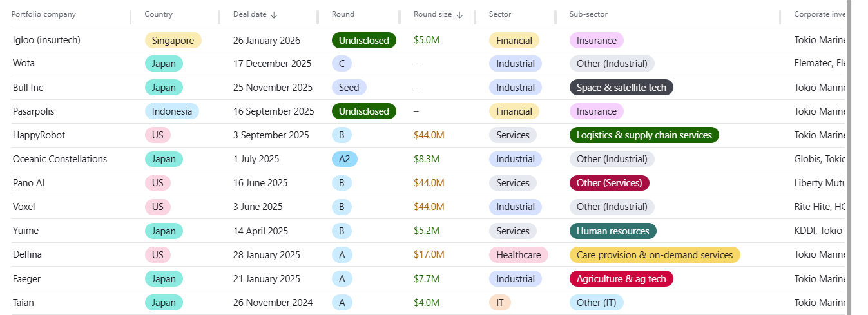This screenshot has height=315, width=868.
Task: Click sort arrow on Round size column
Action: pyautogui.click(x=459, y=15)
